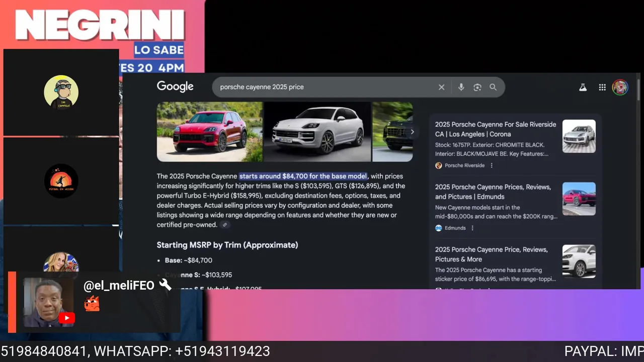Click the 'Base: ~$84,700' list item
The width and height of the screenshot is (644, 362).
click(189, 260)
